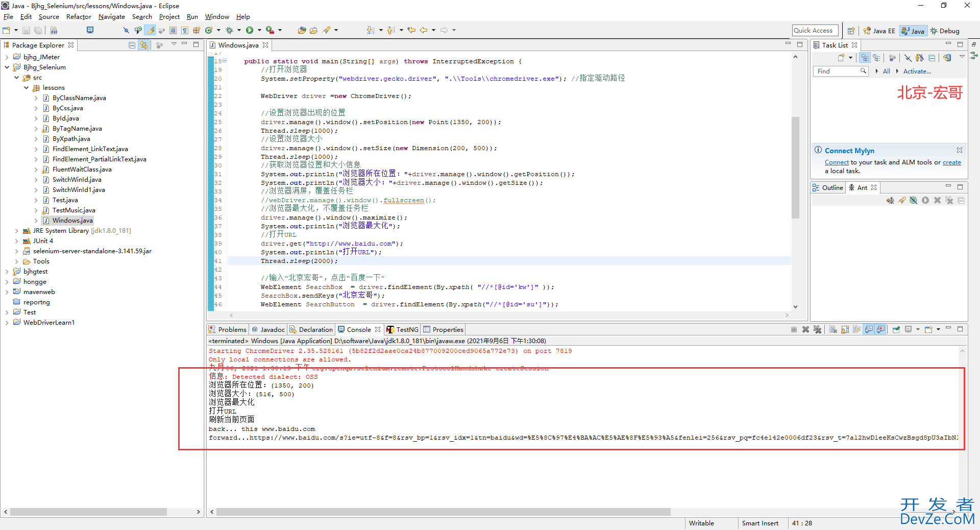Click the New Task icon in Task List

841,58
